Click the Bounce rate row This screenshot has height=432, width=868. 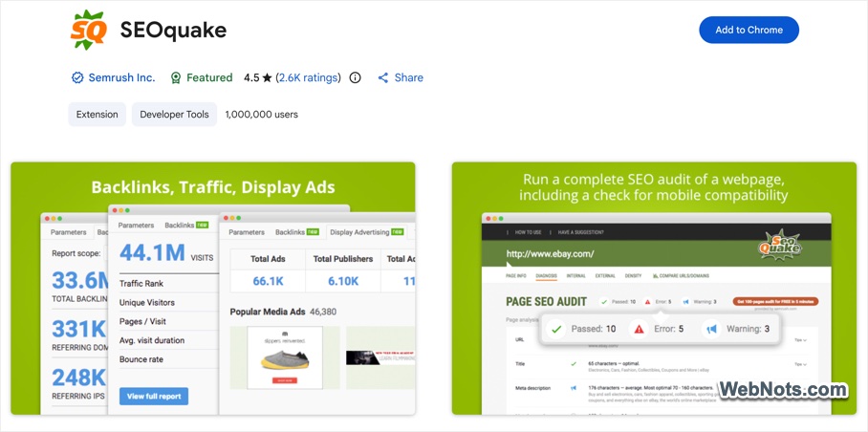click(x=169, y=359)
